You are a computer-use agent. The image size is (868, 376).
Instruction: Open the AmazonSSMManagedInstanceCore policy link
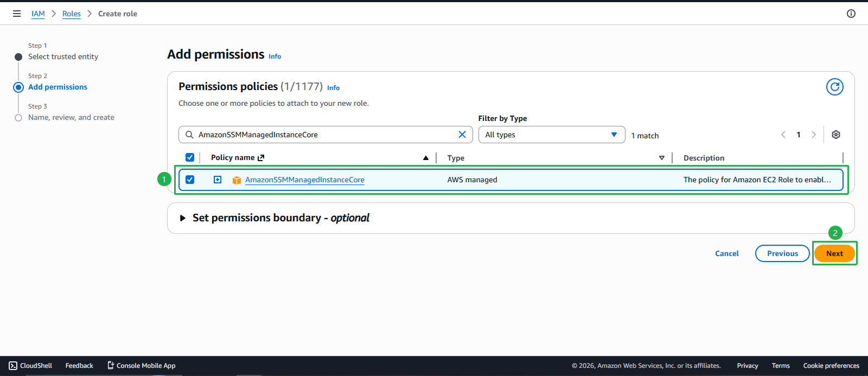[x=305, y=180]
